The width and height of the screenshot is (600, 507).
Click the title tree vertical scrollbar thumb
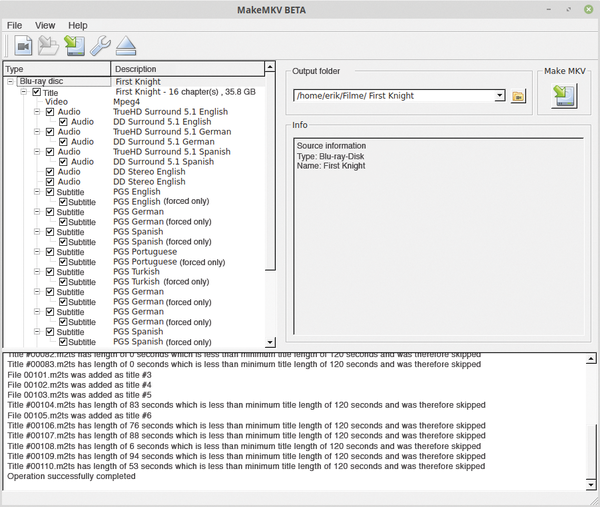(270, 171)
